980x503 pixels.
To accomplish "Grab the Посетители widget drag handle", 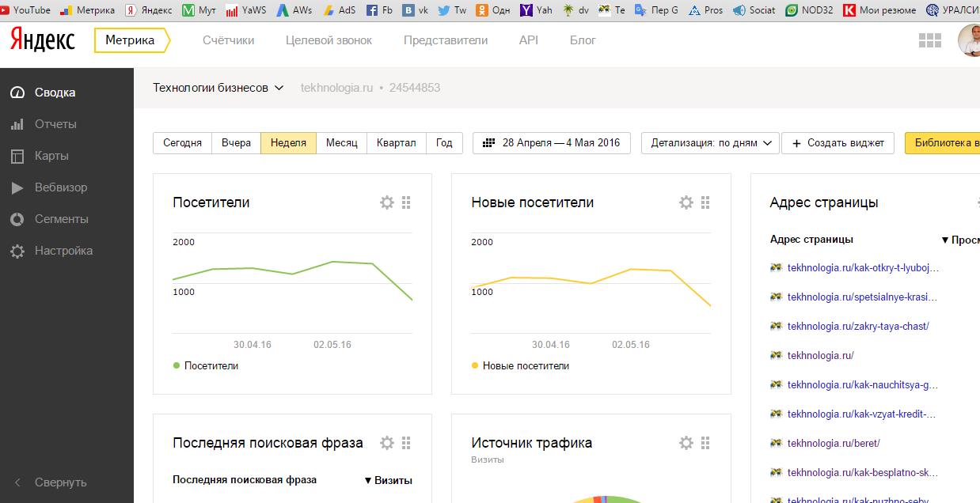I will point(406,202).
